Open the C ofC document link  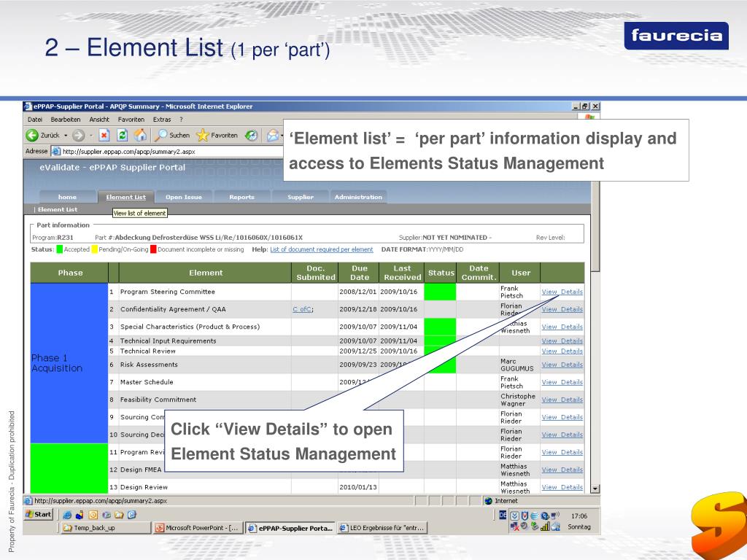click(303, 309)
